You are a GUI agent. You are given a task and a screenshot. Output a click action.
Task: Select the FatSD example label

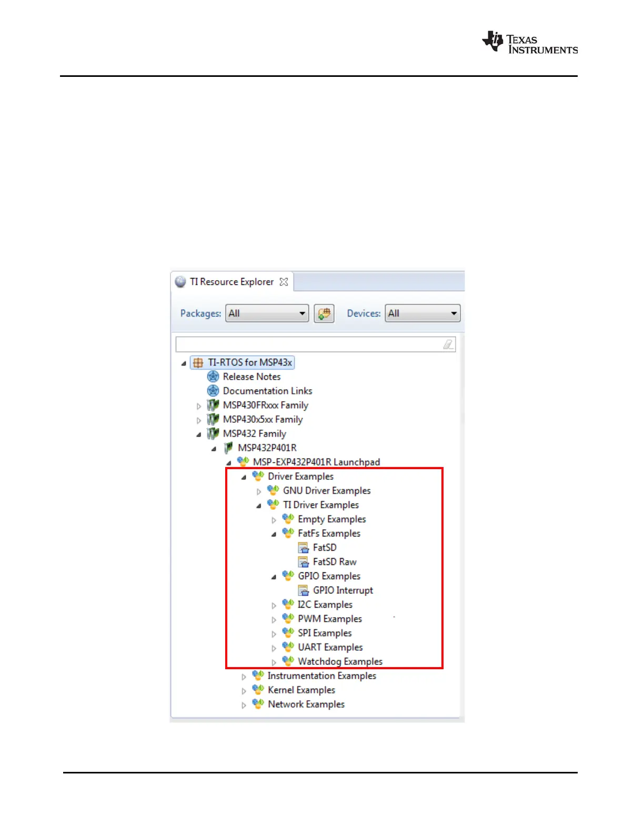tap(325, 548)
